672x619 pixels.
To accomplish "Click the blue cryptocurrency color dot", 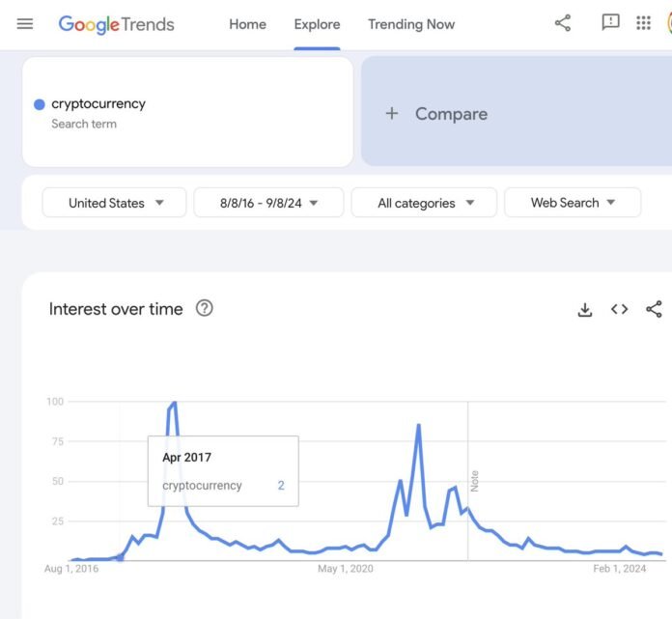I will point(40,104).
